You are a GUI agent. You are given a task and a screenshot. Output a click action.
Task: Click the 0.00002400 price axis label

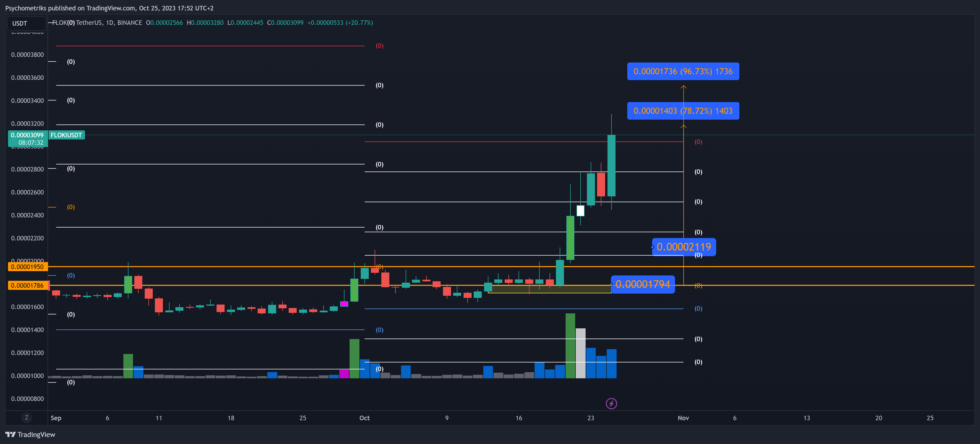click(28, 215)
